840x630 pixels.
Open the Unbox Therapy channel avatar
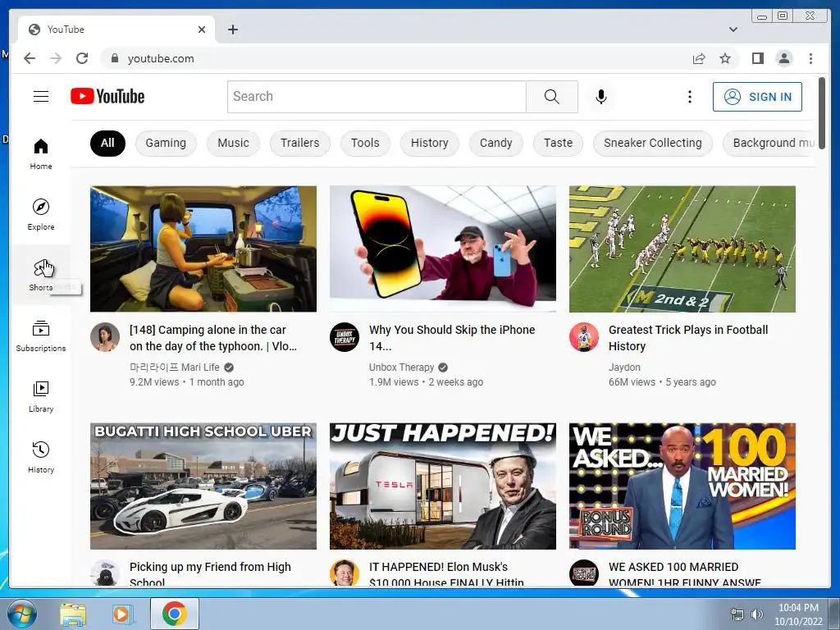click(345, 337)
